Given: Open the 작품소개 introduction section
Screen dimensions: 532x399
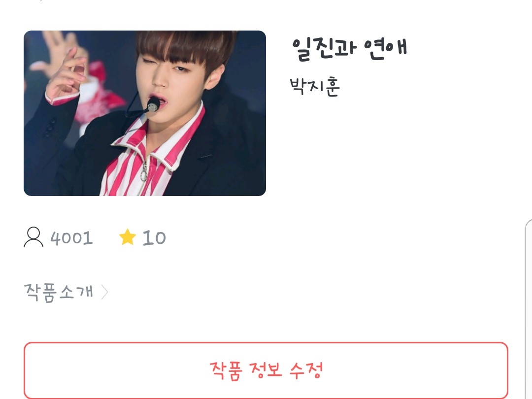Looking at the screenshot, I should click(66, 292).
